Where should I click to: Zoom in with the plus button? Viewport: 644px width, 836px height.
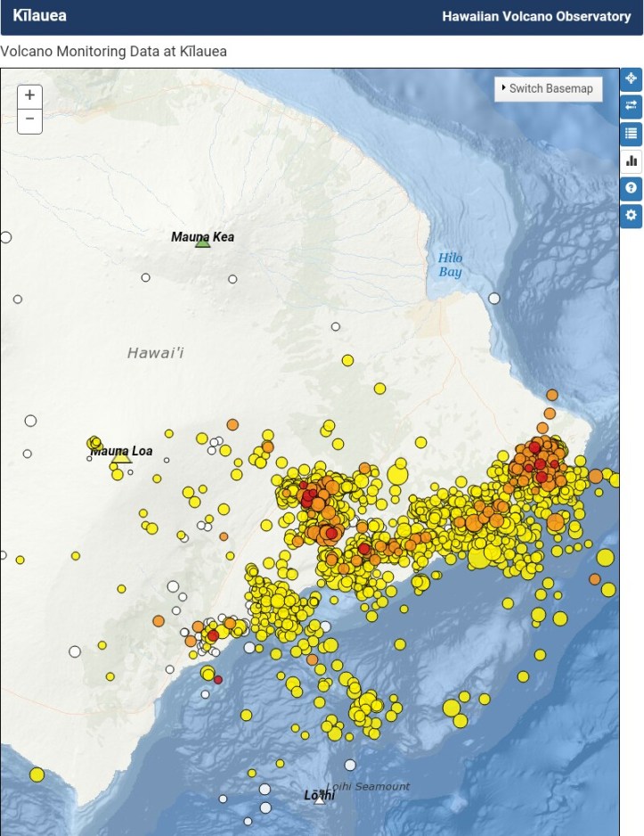(30, 95)
